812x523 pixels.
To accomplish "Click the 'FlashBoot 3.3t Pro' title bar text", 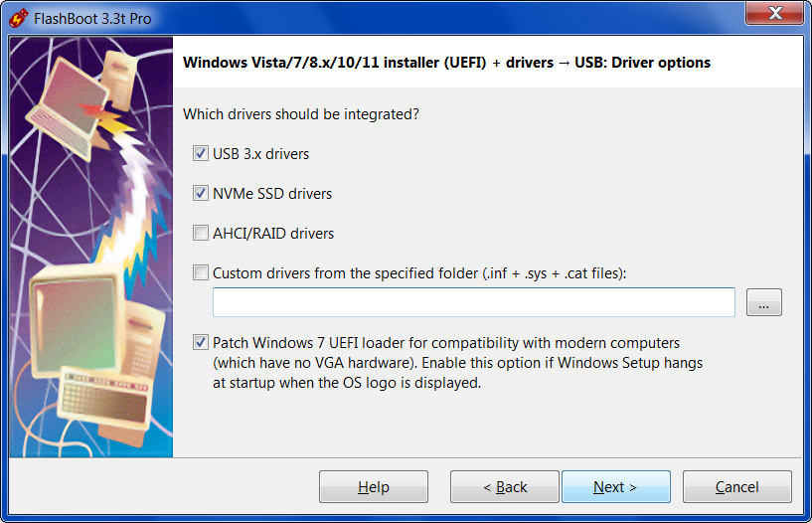I will (x=92, y=19).
